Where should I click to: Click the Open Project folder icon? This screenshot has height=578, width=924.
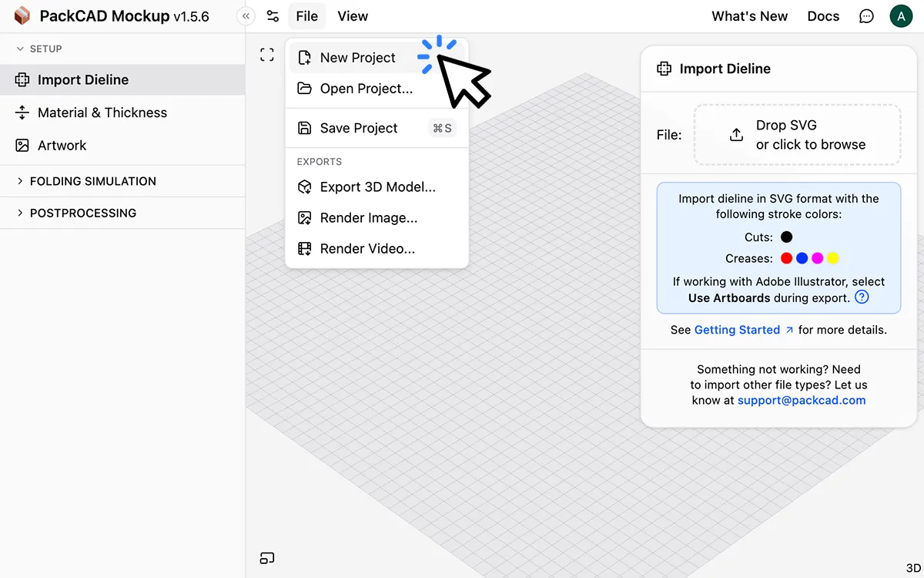pos(305,89)
